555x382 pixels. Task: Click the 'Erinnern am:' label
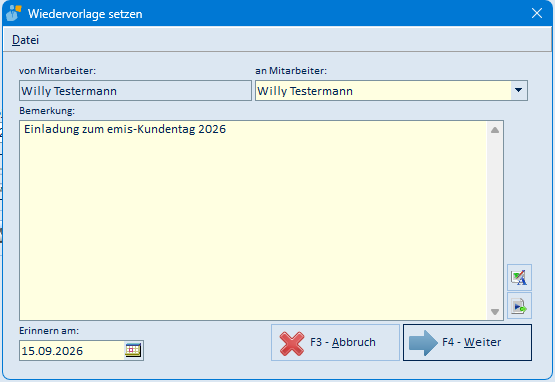pos(49,331)
